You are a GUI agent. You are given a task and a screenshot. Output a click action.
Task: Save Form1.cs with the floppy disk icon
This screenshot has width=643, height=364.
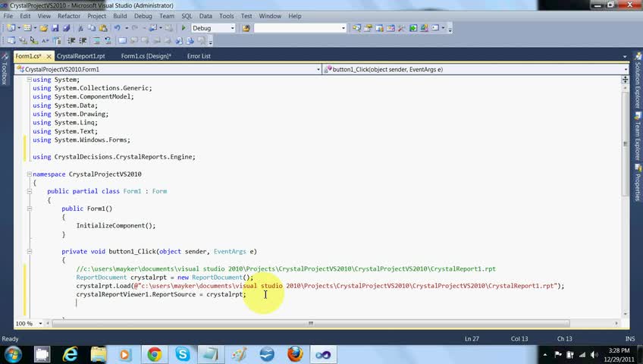(x=55, y=28)
